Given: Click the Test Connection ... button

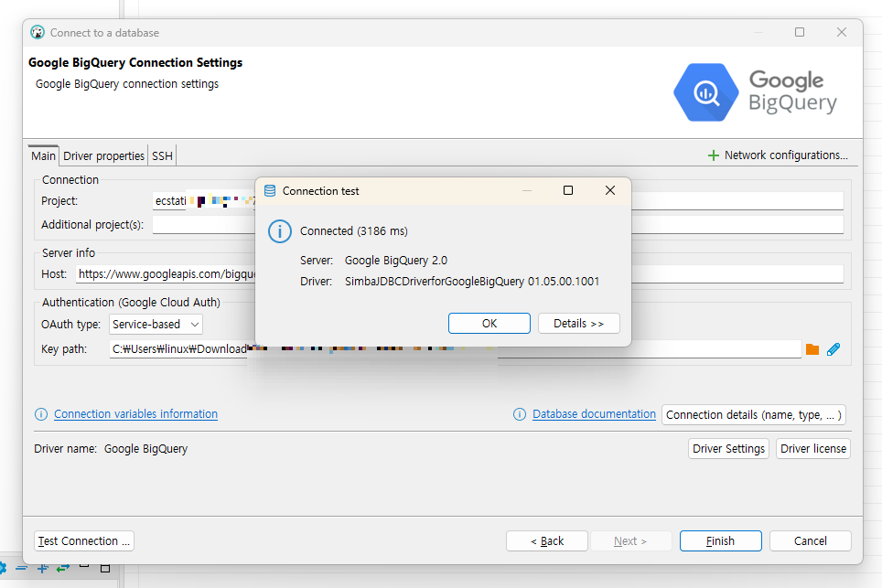Looking at the screenshot, I should [84, 540].
